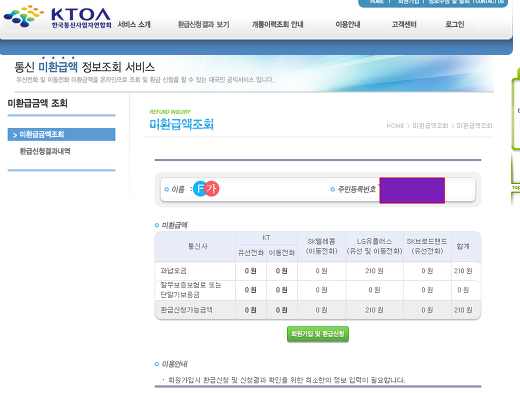Click the 유선전화 sub-header under KT
The height and width of the screenshot is (393, 520).
[251, 253]
